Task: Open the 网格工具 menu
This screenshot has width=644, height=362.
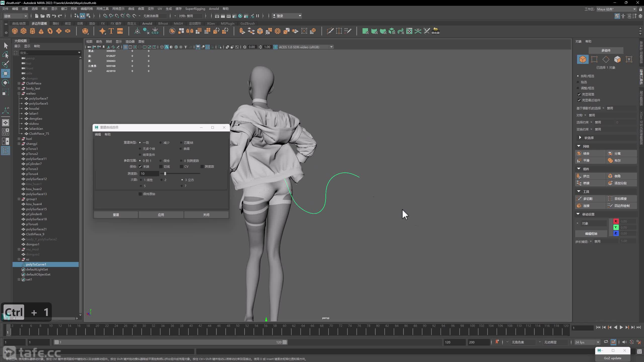Action: point(102,9)
